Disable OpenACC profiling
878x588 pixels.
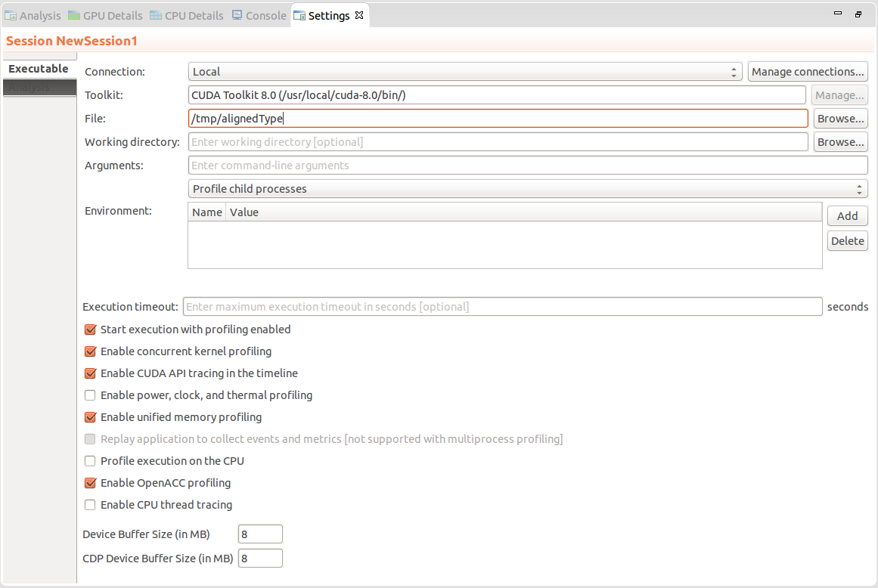click(x=90, y=483)
